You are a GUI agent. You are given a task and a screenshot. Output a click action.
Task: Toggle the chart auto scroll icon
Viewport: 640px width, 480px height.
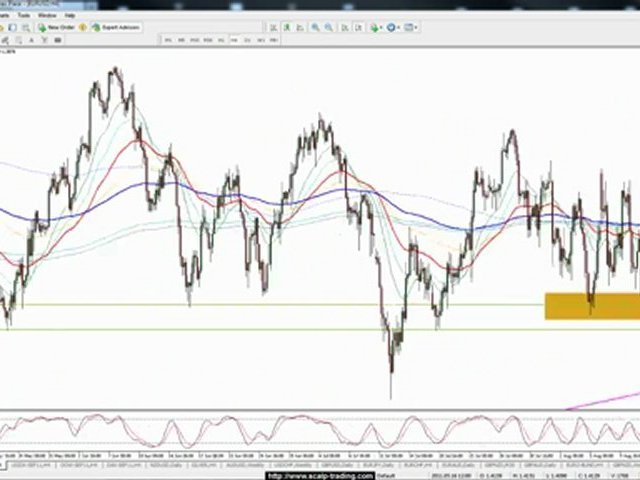click(x=343, y=27)
